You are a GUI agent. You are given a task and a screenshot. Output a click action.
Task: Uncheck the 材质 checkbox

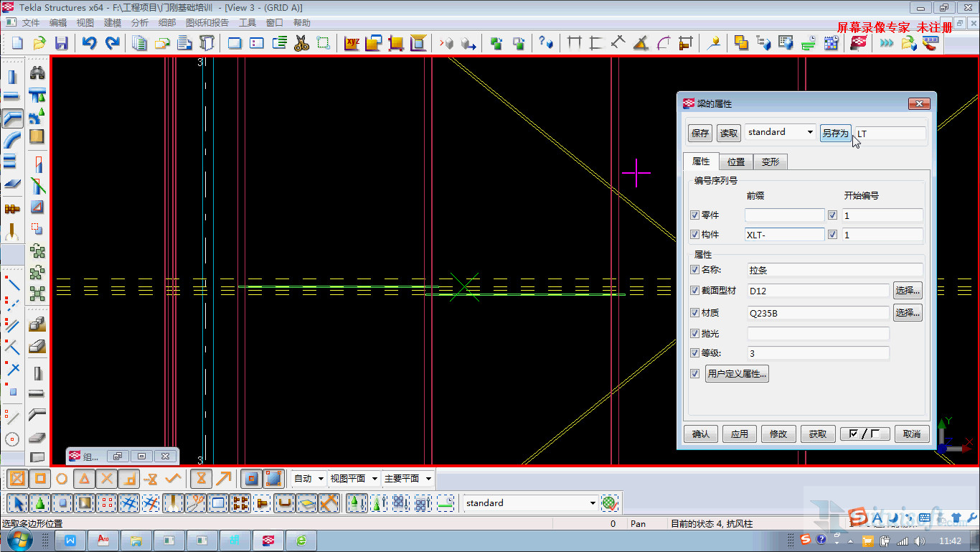coord(694,313)
